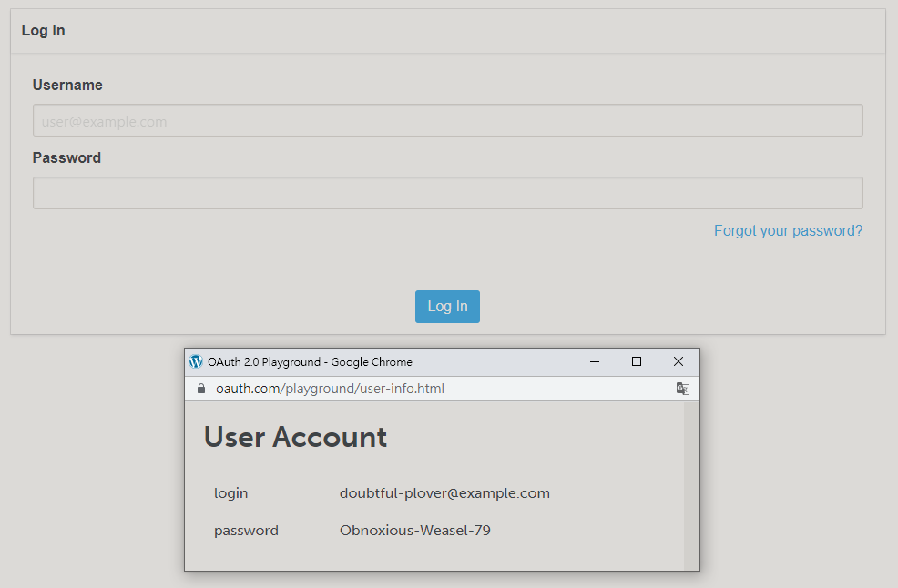Click the 'User Account' heading

(295, 437)
